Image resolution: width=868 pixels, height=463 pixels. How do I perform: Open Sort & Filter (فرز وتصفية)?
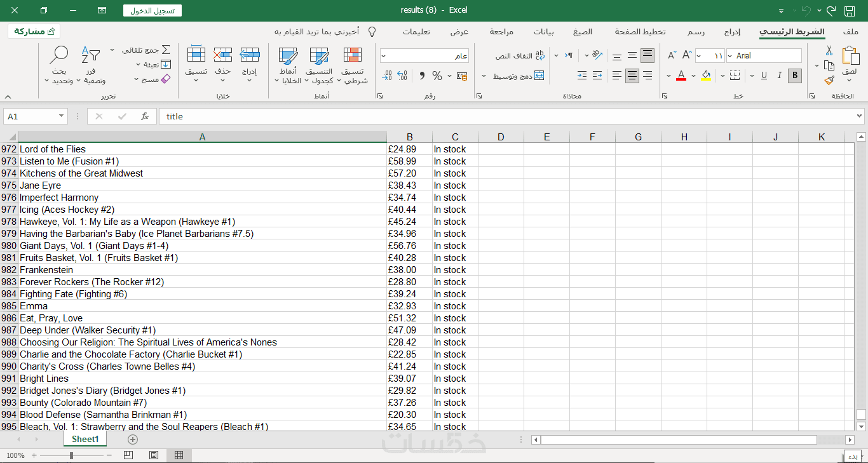91,65
